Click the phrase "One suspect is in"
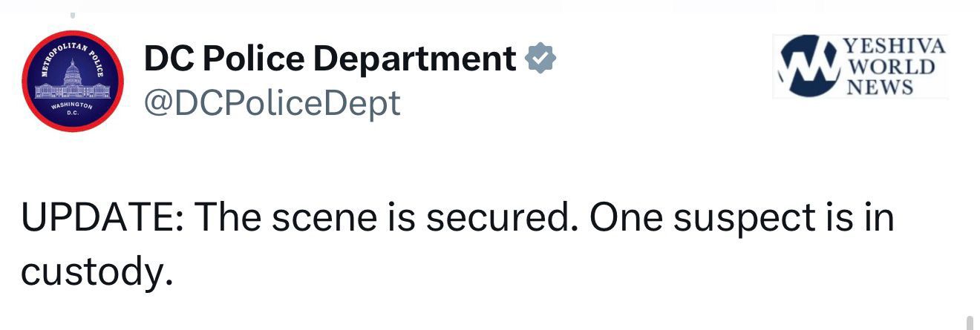 point(743,220)
